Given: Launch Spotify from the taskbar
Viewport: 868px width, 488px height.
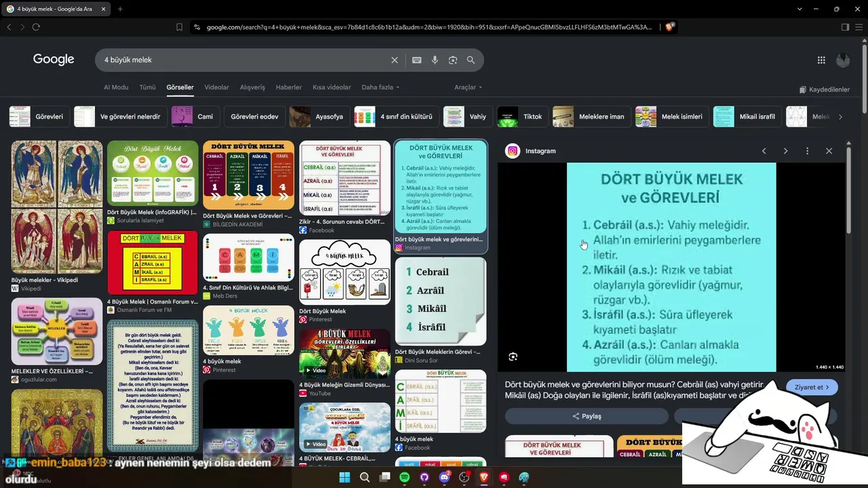Looking at the screenshot, I should point(405,477).
